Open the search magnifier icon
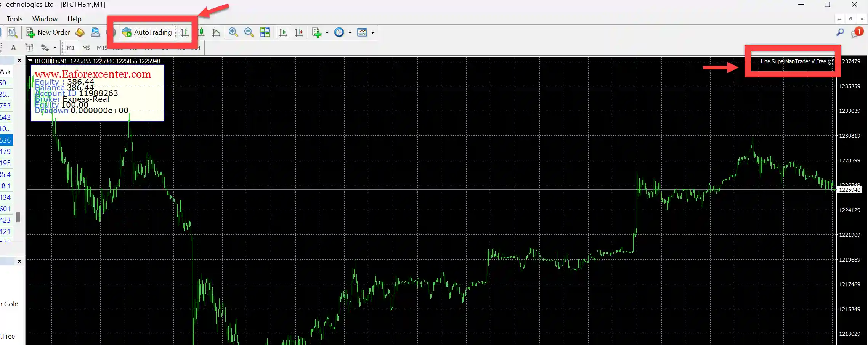Image resolution: width=868 pixels, height=345 pixels. coord(840,32)
